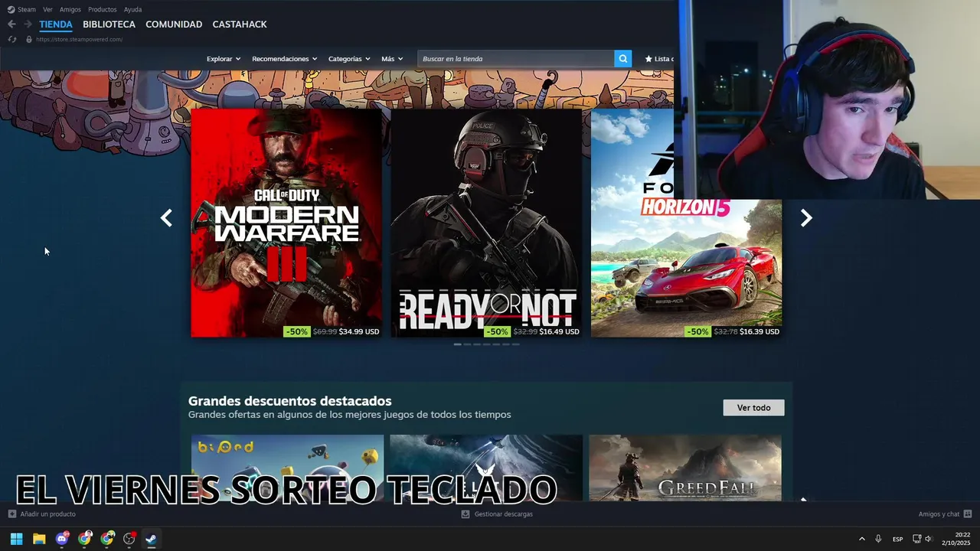Expand the Explorar dropdown
The image size is (980, 551).
click(224, 59)
